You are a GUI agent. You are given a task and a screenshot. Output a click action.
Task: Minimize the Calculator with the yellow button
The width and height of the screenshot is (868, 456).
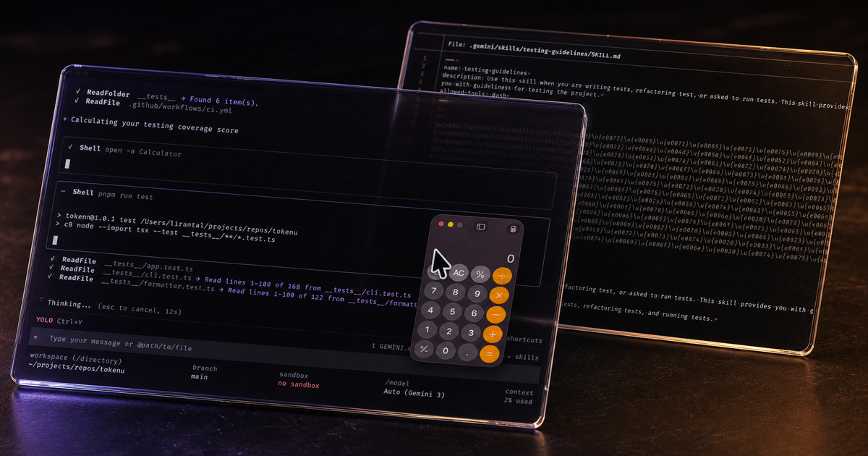tap(451, 225)
